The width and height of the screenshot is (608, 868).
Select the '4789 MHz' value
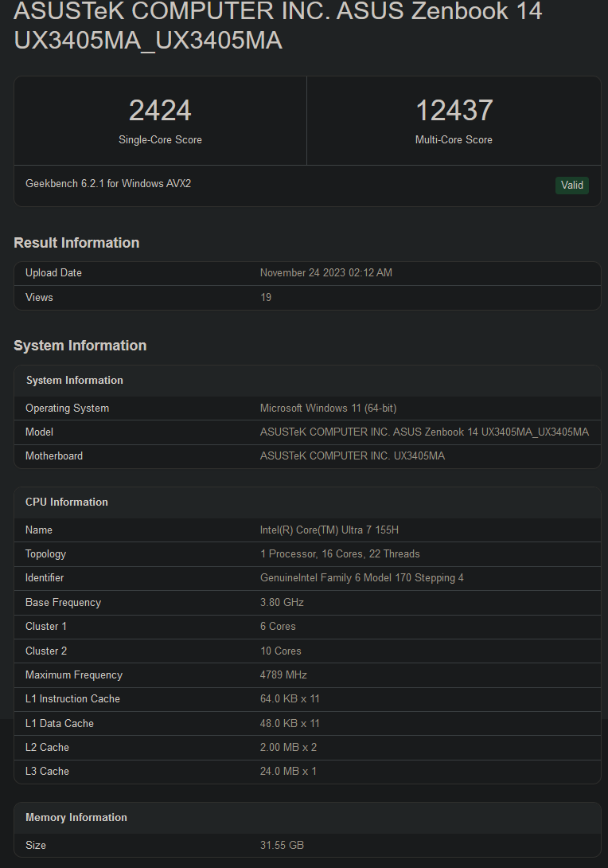click(x=283, y=674)
